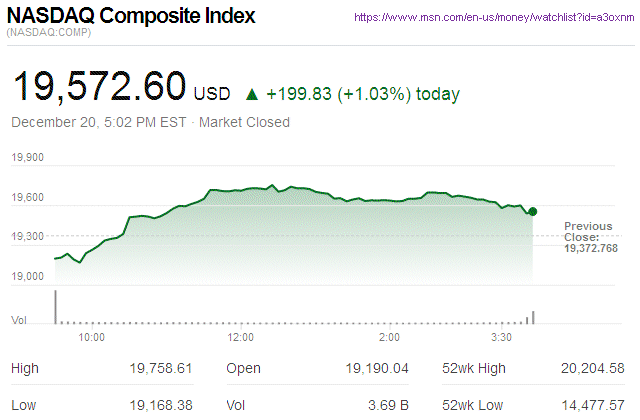Click the tall opening volume bar
Viewport: 640px width, 420px height.
[55, 306]
